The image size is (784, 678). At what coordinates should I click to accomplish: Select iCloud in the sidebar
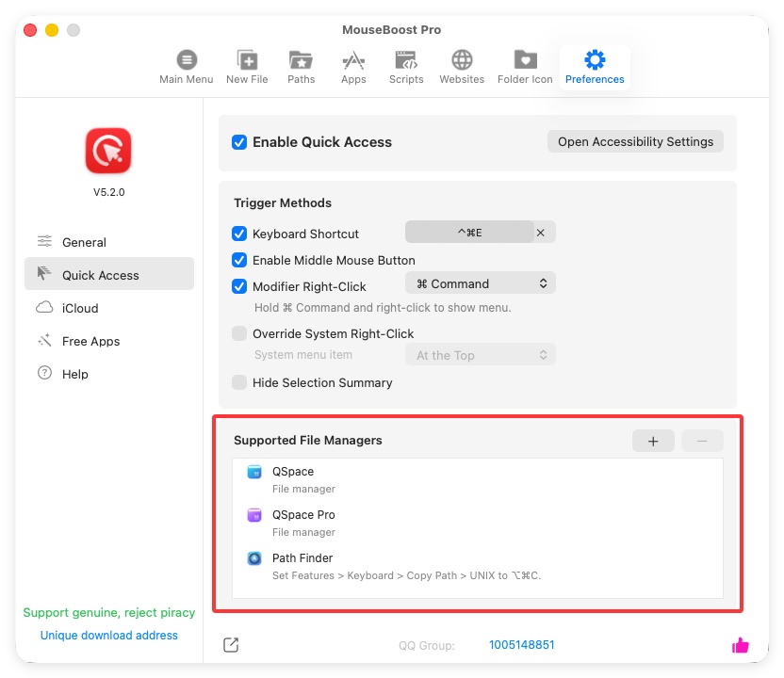click(x=109, y=308)
